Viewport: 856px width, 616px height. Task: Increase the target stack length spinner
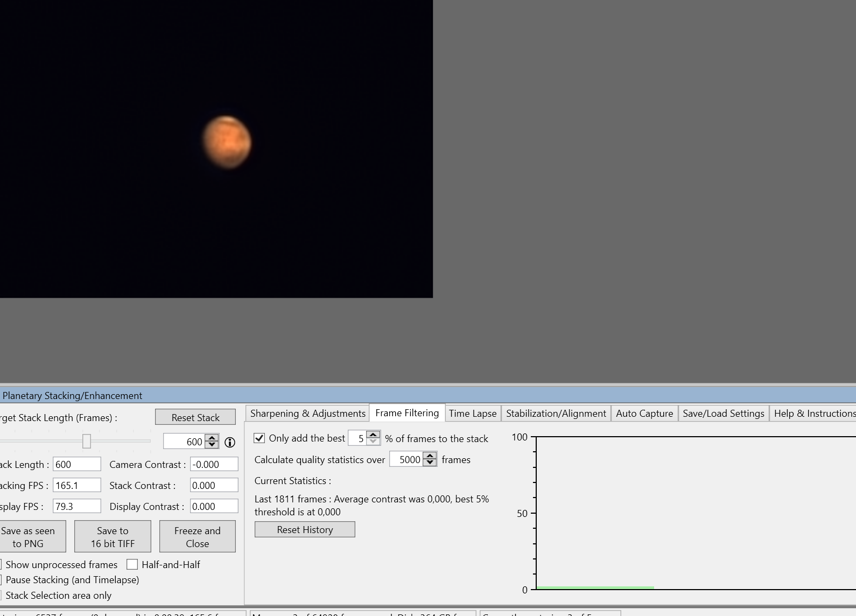(x=212, y=438)
